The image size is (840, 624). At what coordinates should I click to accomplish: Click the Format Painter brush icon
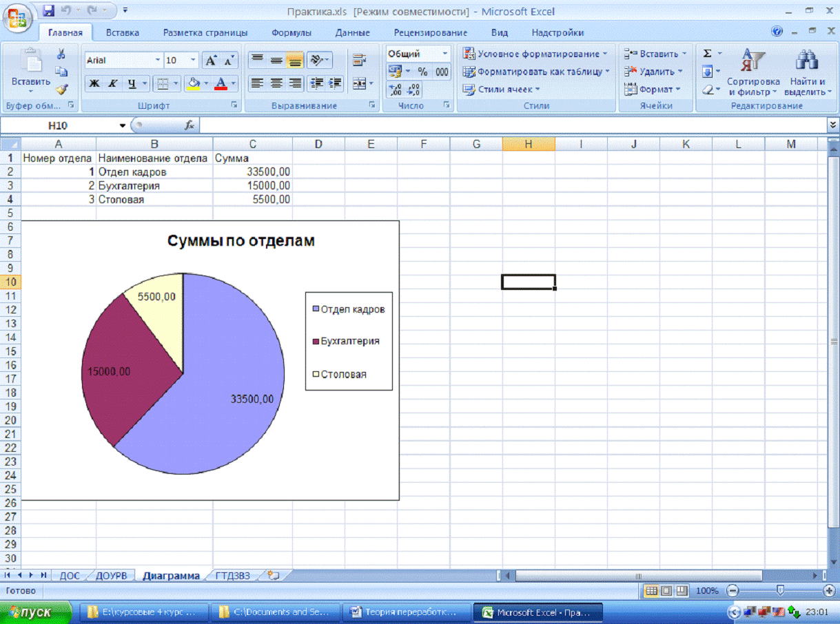(61, 89)
